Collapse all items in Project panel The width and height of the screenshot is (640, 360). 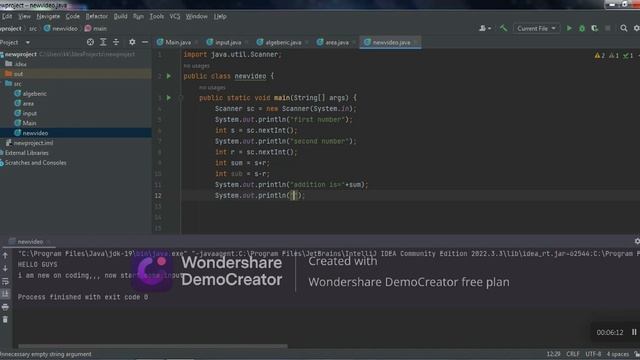click(116, 42)
